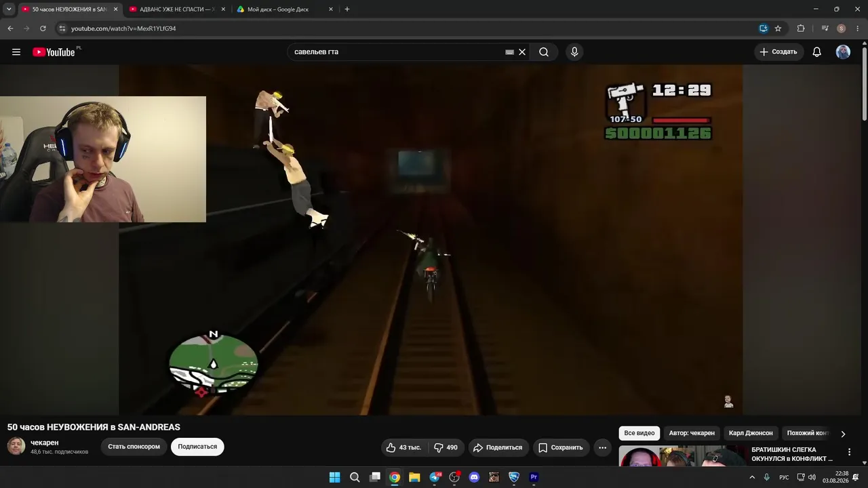Select the 'Все видео' chip
The width and height of the screenshot is (868, 488).
pos(639,433)
